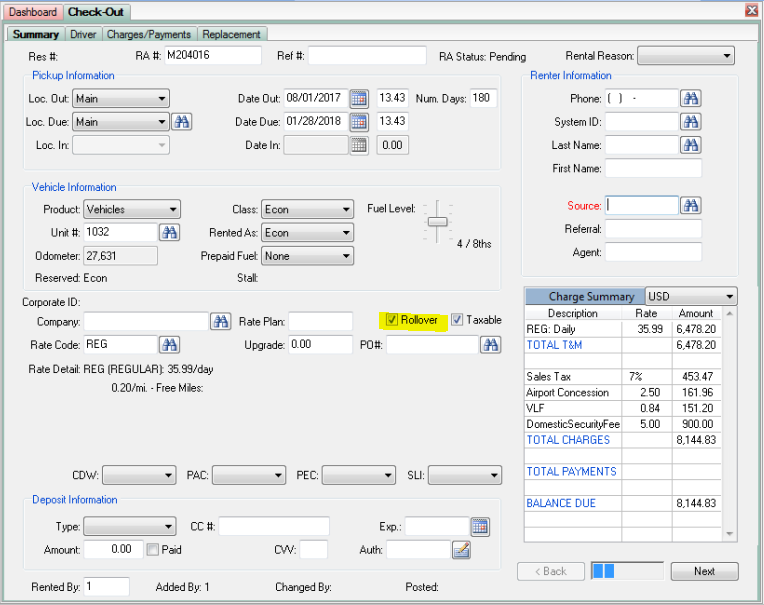Open Rate Code lookup binoculars icon

pos(170,345)
